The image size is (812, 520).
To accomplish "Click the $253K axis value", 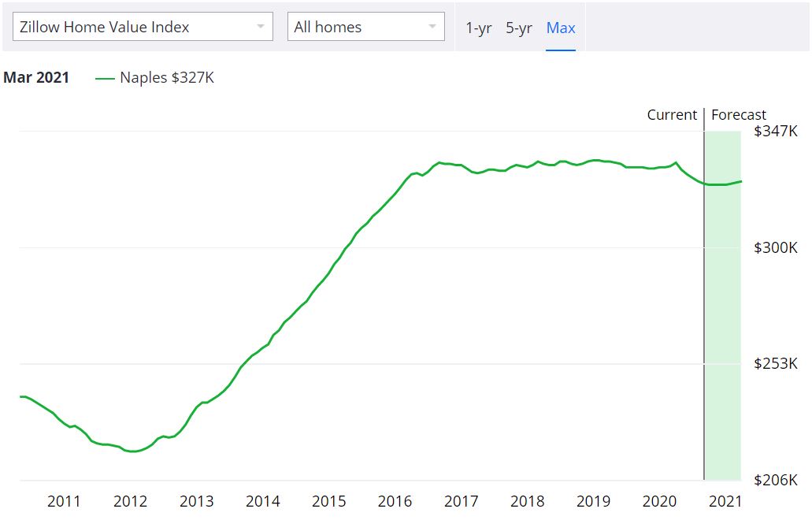I will coord(776,363).
